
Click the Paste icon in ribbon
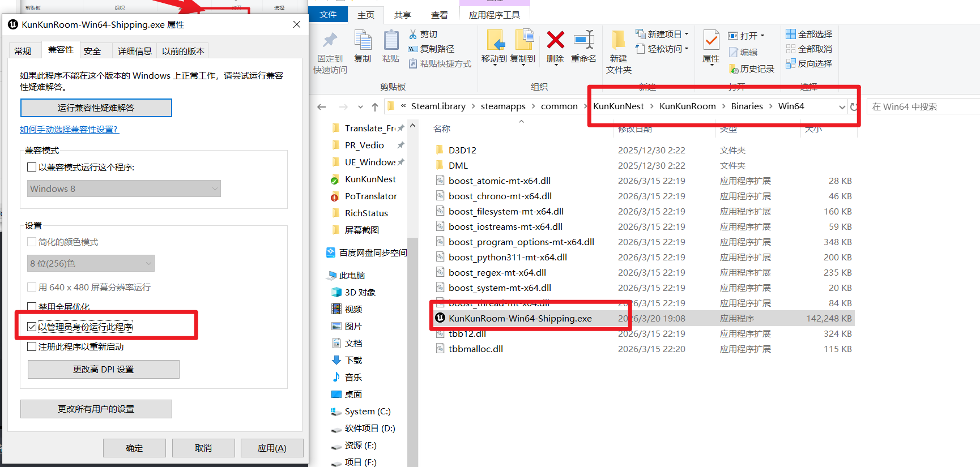[x=391, y=40]
